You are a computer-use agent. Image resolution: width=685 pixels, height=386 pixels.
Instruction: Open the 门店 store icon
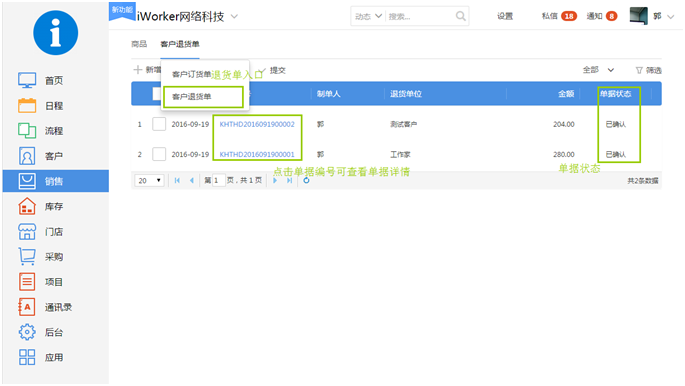[x=27, y=231]
